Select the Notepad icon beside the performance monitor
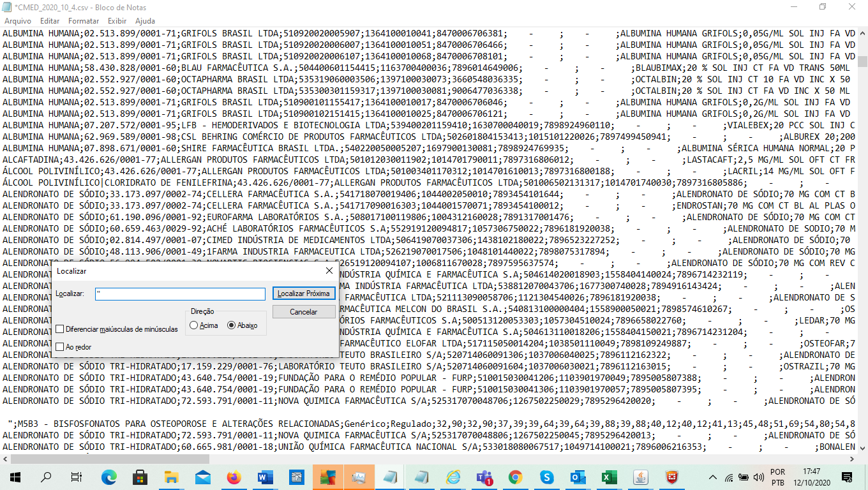 point(390,477)
